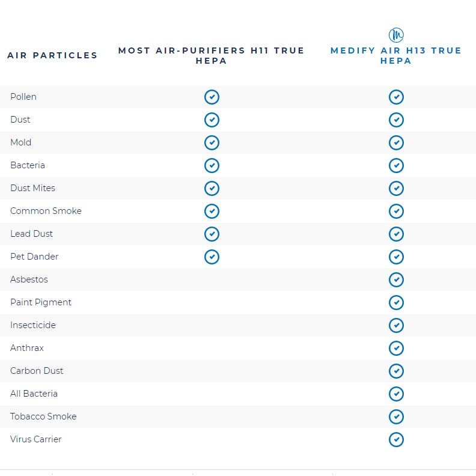The height and width of the screenshot is (476, 476).
Task: Click the H13 checkmark for Carbon Dust
Action: pyautogui.click(x=396, y=371)
